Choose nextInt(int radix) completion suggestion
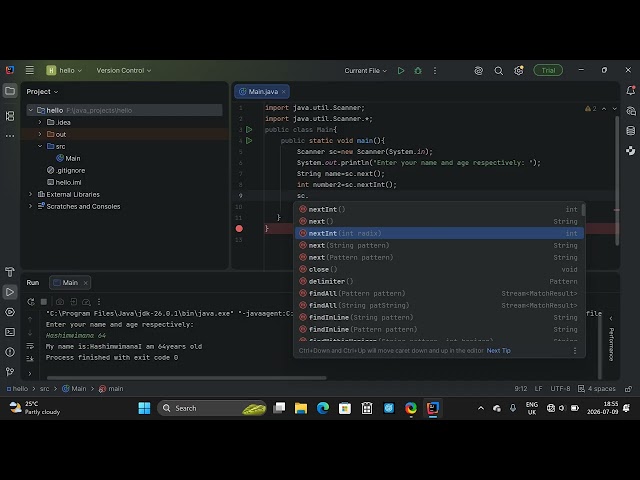640x480 pixels. [x=439, y=233]
